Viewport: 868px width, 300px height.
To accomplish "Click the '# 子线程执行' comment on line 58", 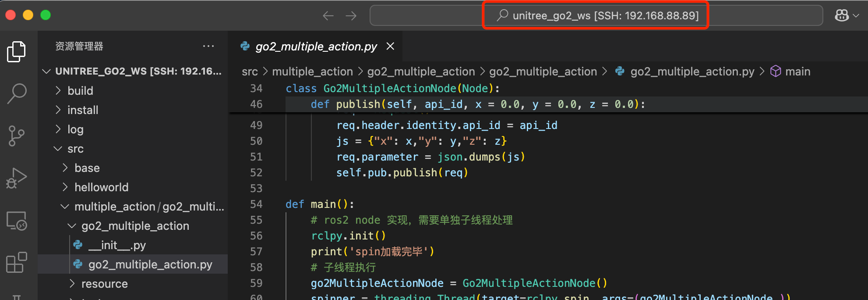I will pos(343,267).
